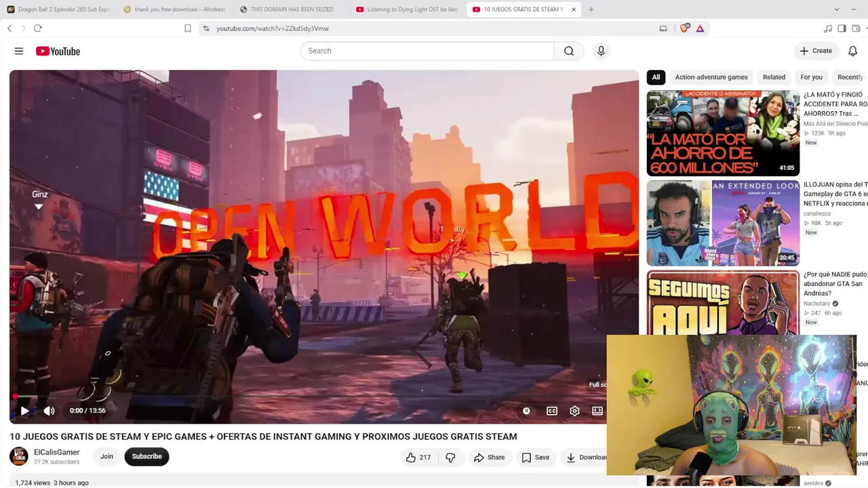Open a new browser tab
The image size is (868, 488).
coord(591,9)
